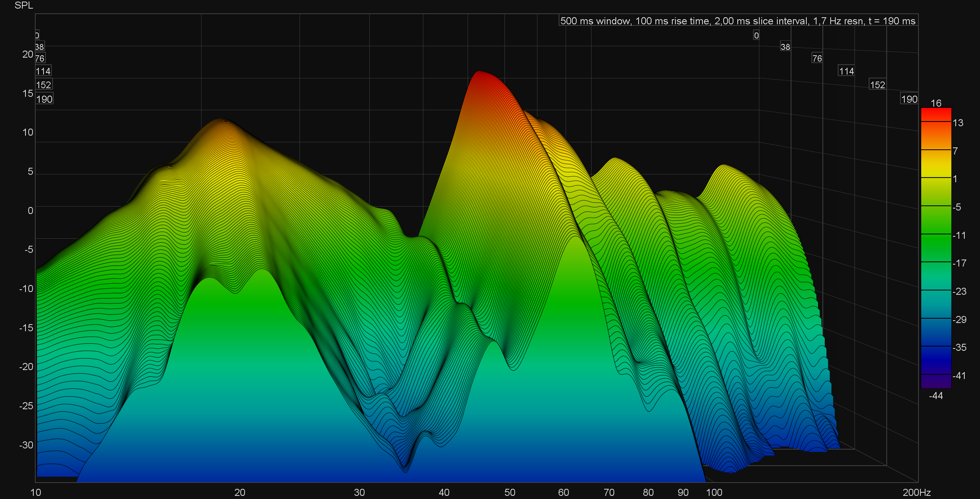Click the 50 Hz frequency axis label
The width and height of the screenshot is (980, 499).
[x=510, y=493]
